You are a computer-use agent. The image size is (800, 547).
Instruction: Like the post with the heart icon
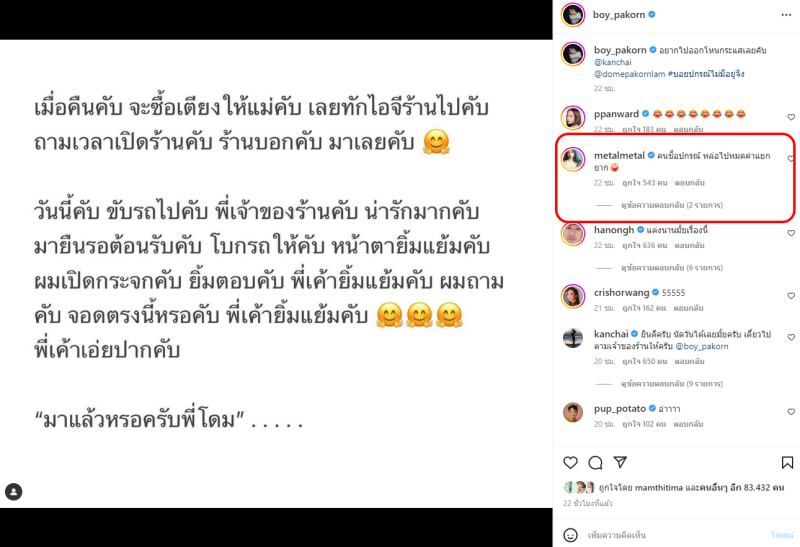click(x=570, y=463)
